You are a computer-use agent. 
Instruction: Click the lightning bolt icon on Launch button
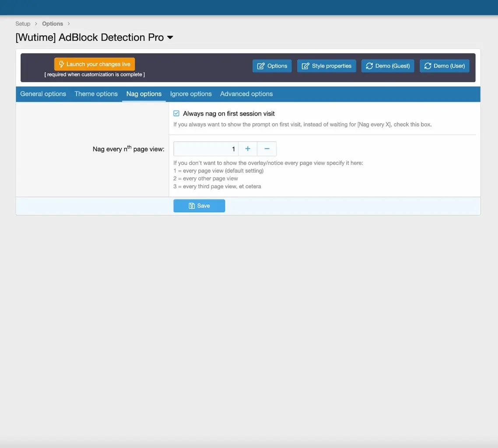[62, 64]
